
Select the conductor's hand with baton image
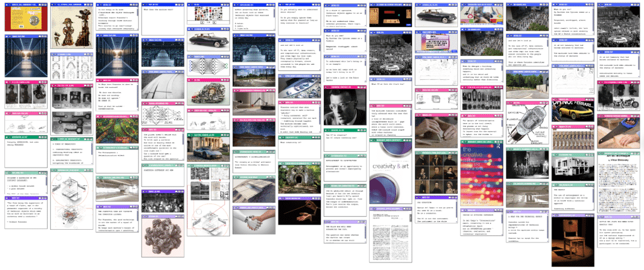coord(299,213)
